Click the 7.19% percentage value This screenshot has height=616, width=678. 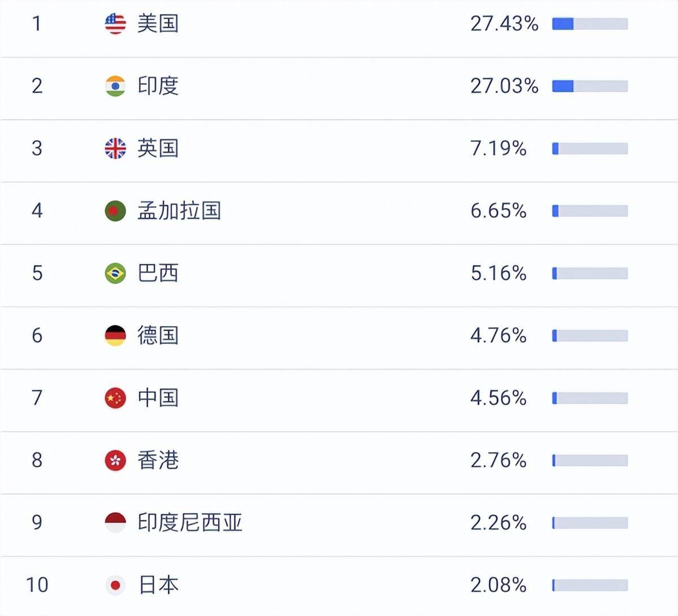point(498,149)
